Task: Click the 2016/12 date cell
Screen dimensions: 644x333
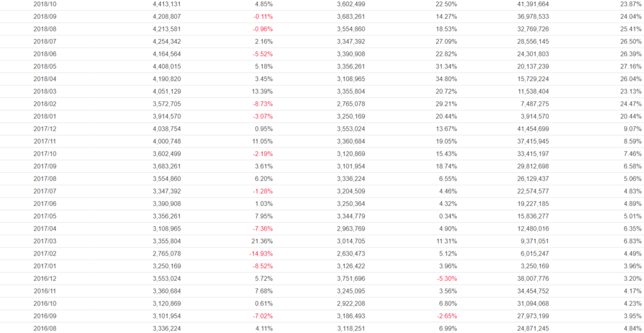Action: click(x=45, y=278)
